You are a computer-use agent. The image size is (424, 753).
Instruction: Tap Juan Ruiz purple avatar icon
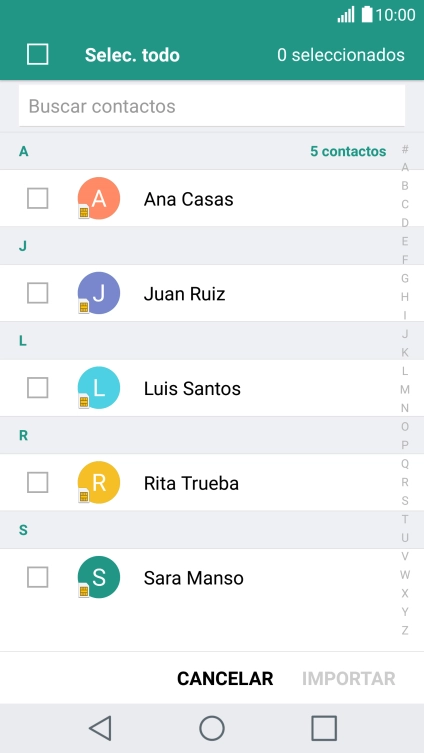(x=99, y=293)
